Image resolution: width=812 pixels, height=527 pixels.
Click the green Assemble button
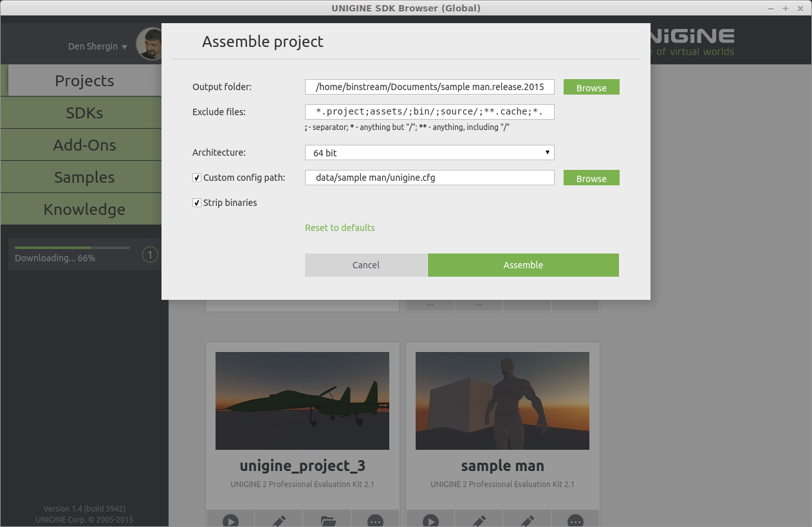(x=523, y=265)
